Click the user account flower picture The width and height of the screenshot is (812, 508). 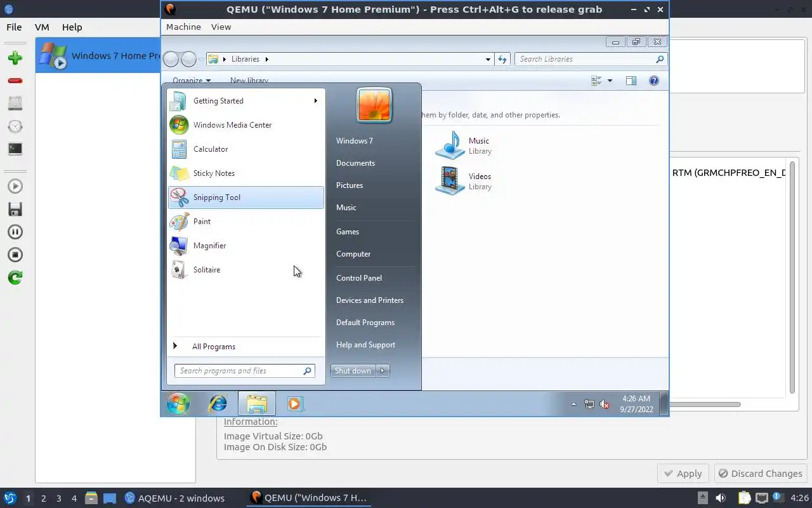click(374, 105)
